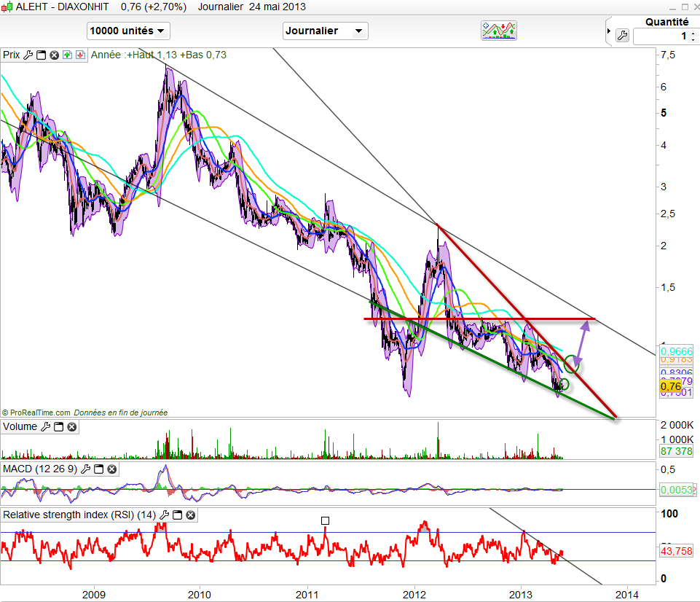
Task: Expand side panel with black arrow
Action: coord(608,31)
